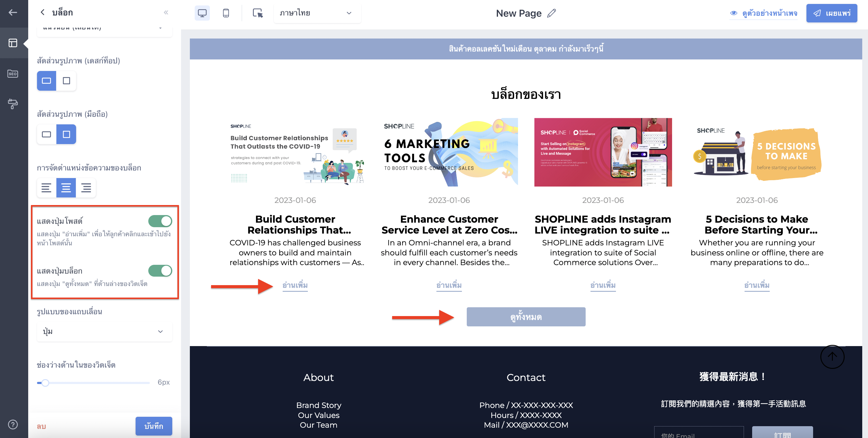
Task: Align blog text to the right
Action: 86,187
